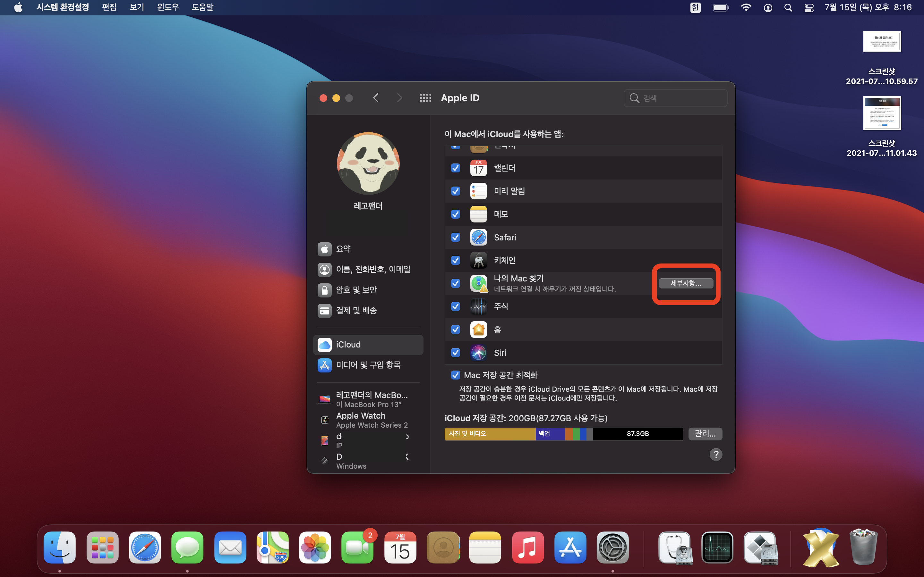Image resolution: width=924 pixels, height=577 pixels.
Task: Click the 세부사항... button
Action: click(x=686, y=283)
